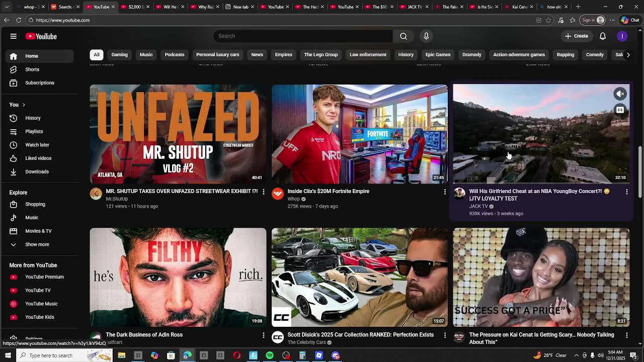Select the Podcasts category chip
Screen dimensions: 644x362
point(175,55)
